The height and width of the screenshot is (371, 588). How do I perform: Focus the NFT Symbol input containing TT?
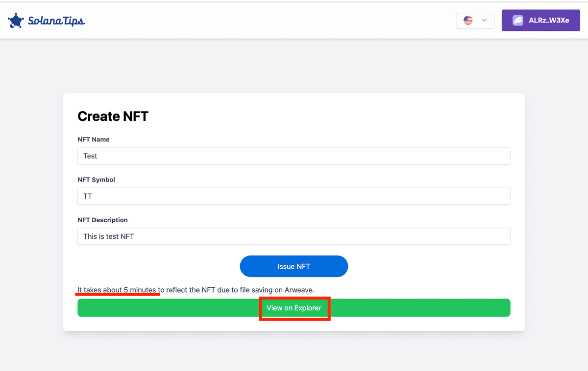(294, 196)
